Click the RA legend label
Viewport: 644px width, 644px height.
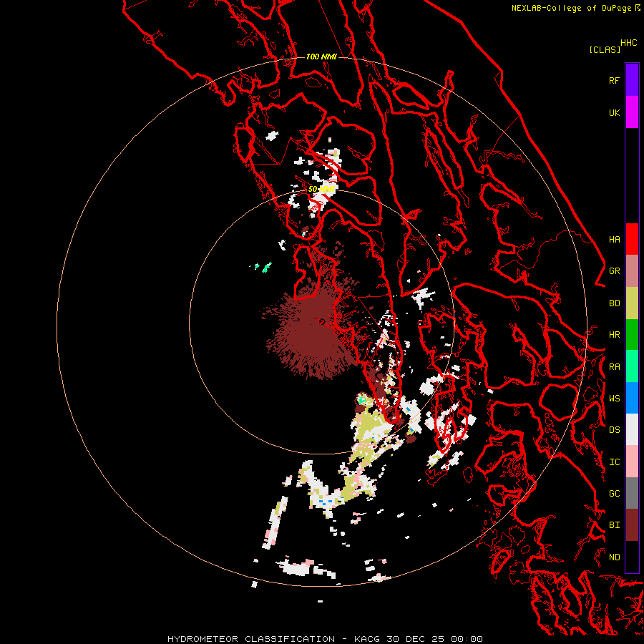[614, 367]
